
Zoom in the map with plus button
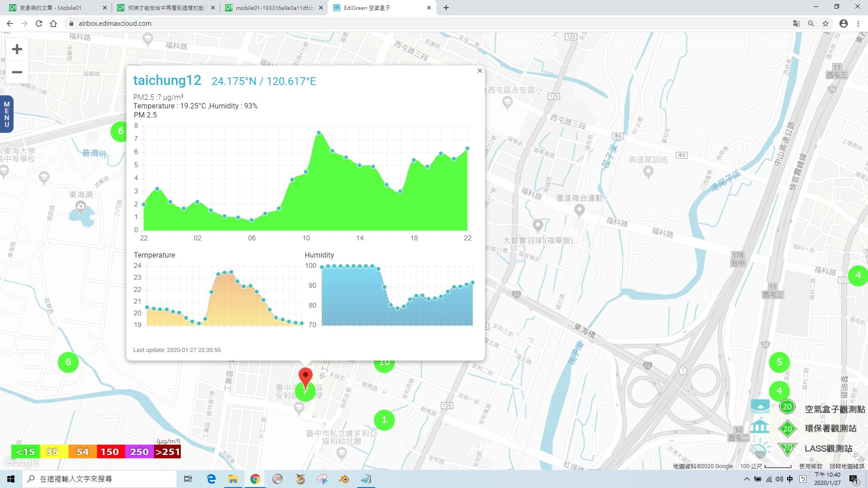(x=17, y=49)
